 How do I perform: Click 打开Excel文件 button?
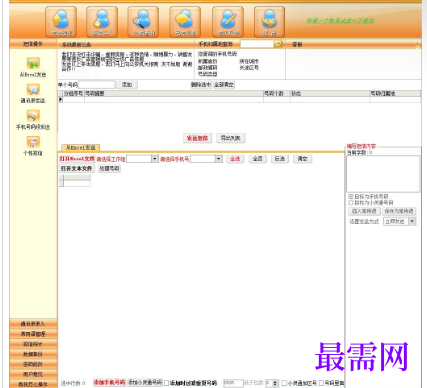pyautogui.click(x=77, y=159)
